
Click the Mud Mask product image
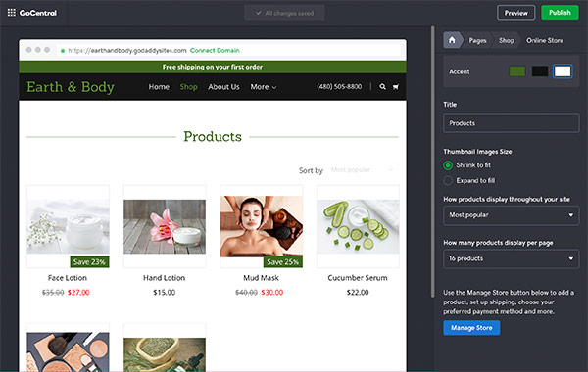[x=262, y=226]
